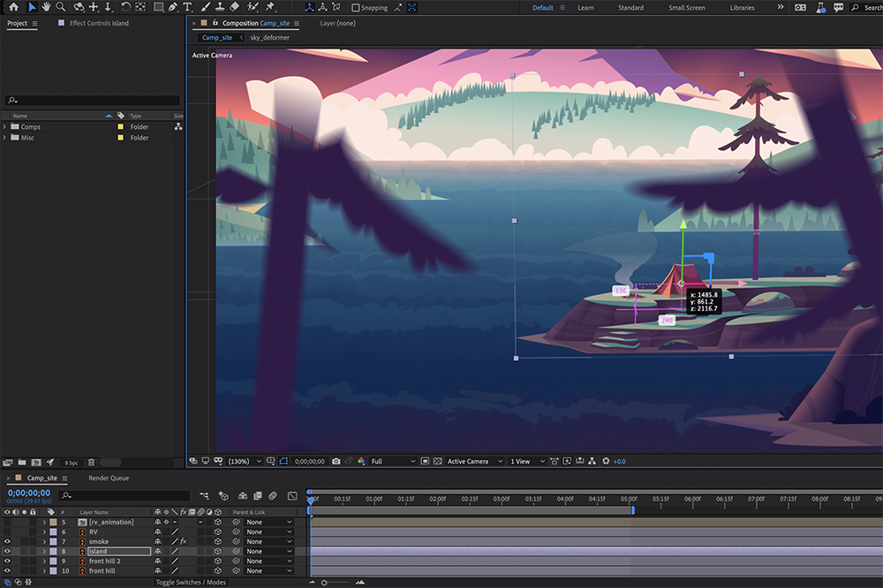Click the smoke layer's label color swatch
Viewport: 883px width, 588px height.
click(53, 541)
